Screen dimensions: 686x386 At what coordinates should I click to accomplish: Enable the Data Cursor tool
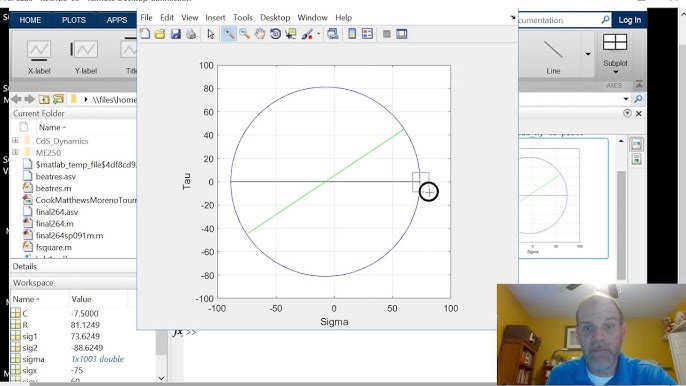pos(290,34)
